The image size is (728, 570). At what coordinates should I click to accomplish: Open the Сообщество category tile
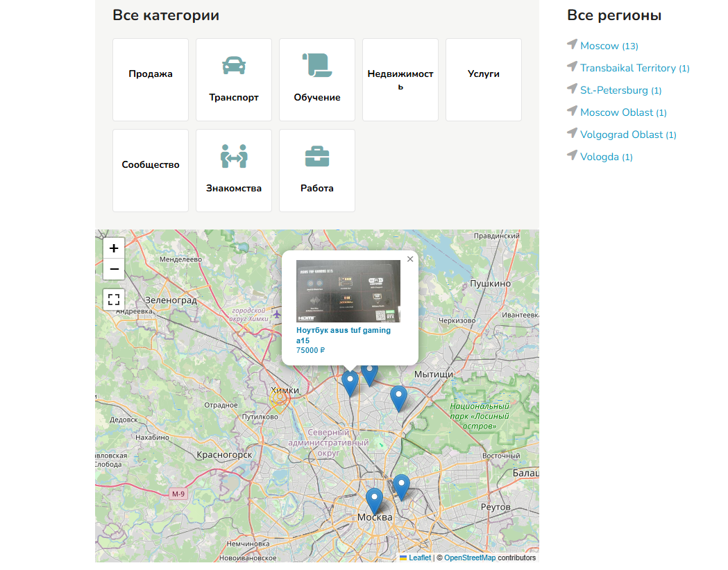point(151,165)
